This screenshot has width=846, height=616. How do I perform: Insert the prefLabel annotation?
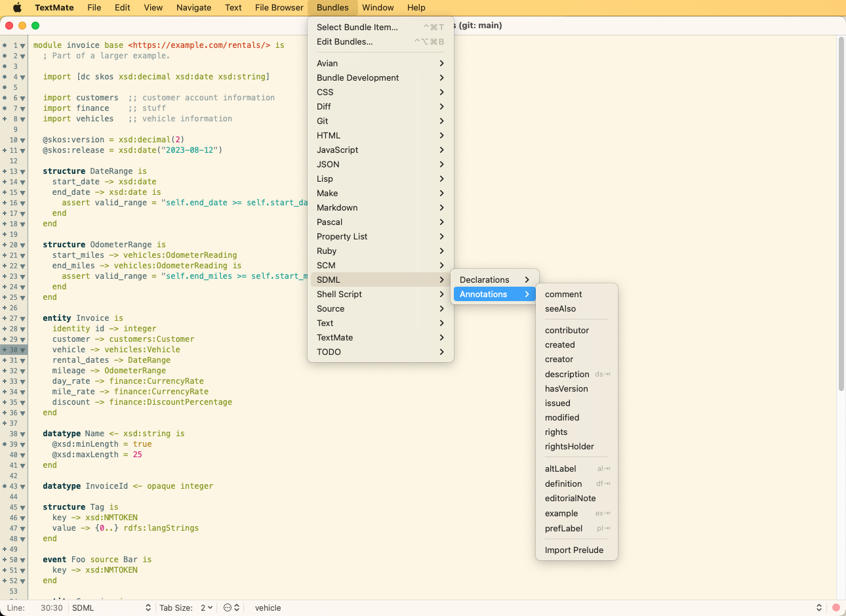(x=576, y=528)
